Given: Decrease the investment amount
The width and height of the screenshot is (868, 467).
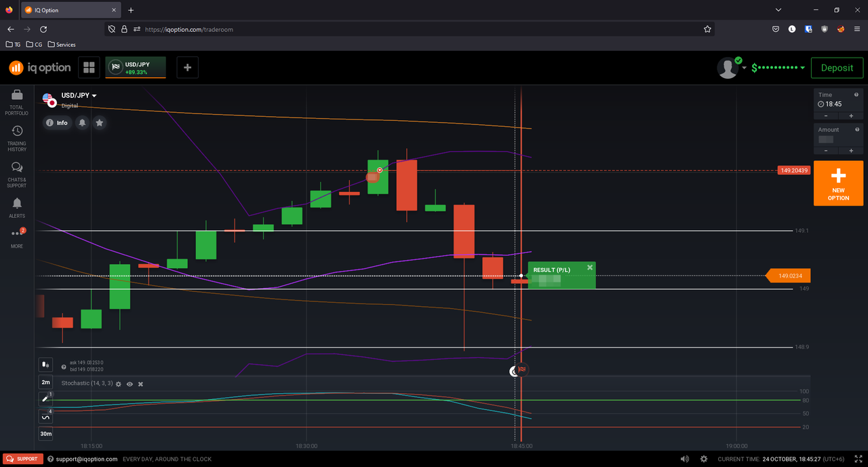Looking at the screenshot, I should pyautogui.click(x=826, y=151).
